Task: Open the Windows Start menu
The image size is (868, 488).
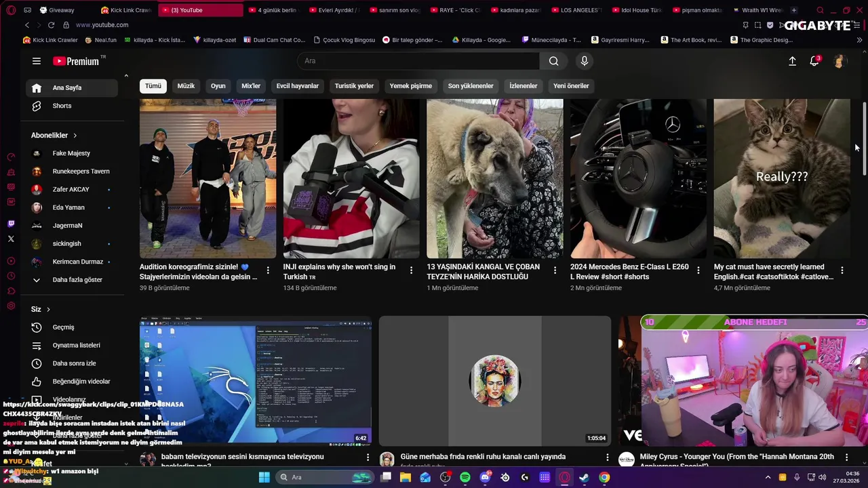Action: pos(264,478)
